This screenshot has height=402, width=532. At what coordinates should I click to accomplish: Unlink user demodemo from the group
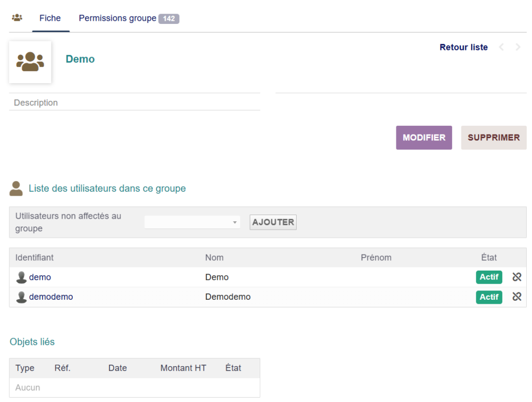[516, 297]
